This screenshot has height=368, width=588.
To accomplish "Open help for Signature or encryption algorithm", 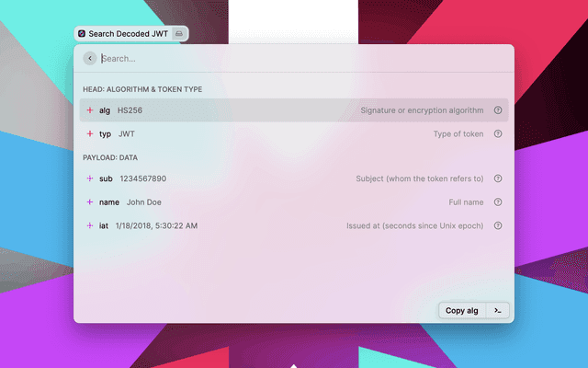I will tap(498, 110).
